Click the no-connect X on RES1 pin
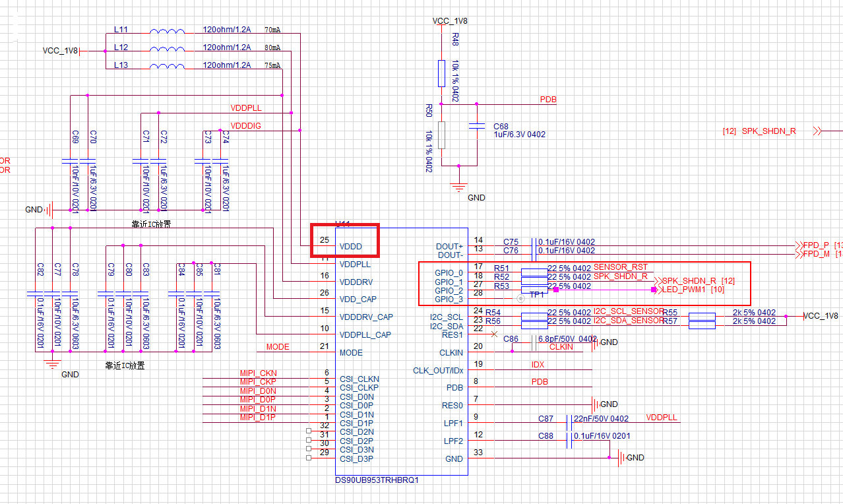Screen dimensions: 843x504 point(494,334)
